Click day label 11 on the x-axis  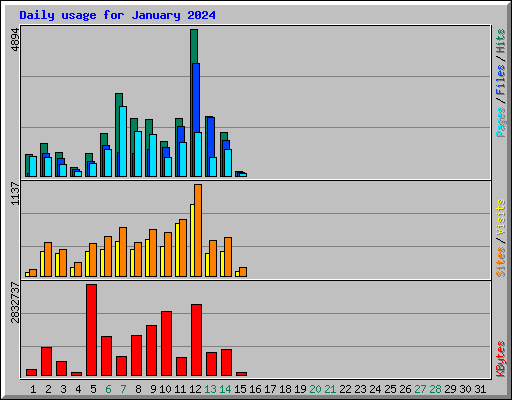coord(180,389)
